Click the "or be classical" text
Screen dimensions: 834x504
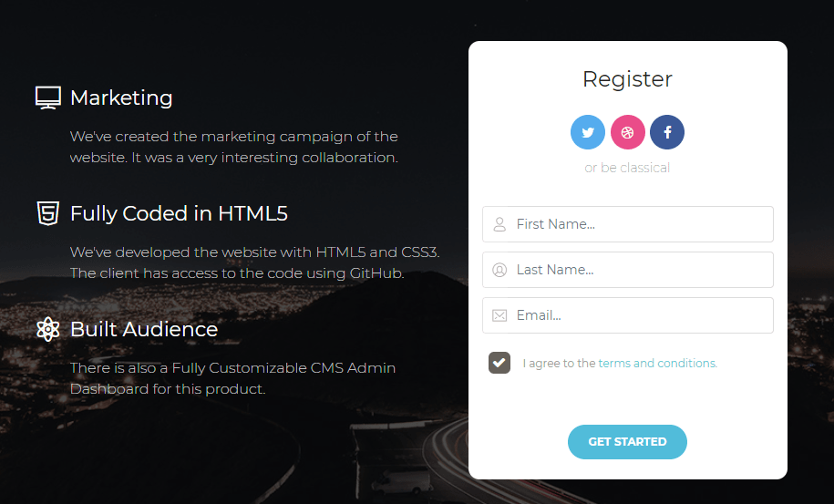(x=627, y=168)
